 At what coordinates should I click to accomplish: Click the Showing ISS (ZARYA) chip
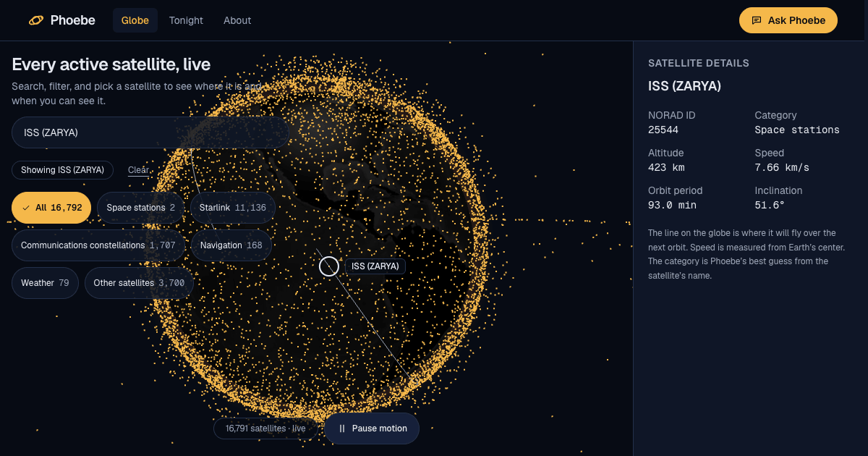tap(62, 170)
